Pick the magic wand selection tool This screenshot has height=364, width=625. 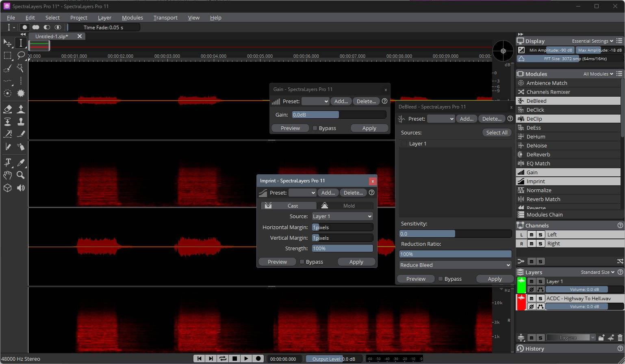(21, 68)
